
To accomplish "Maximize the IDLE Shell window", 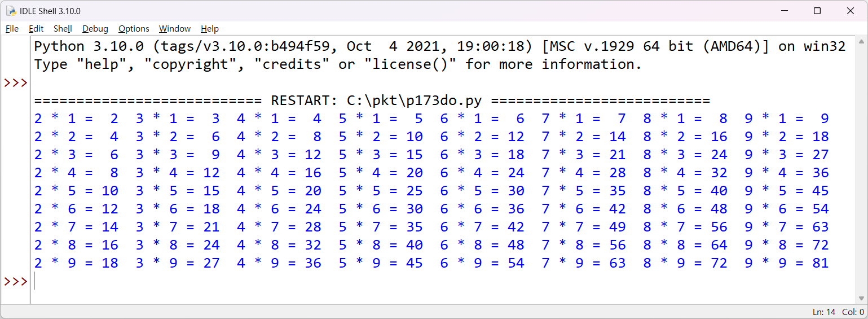I will [x=817, y=11].
